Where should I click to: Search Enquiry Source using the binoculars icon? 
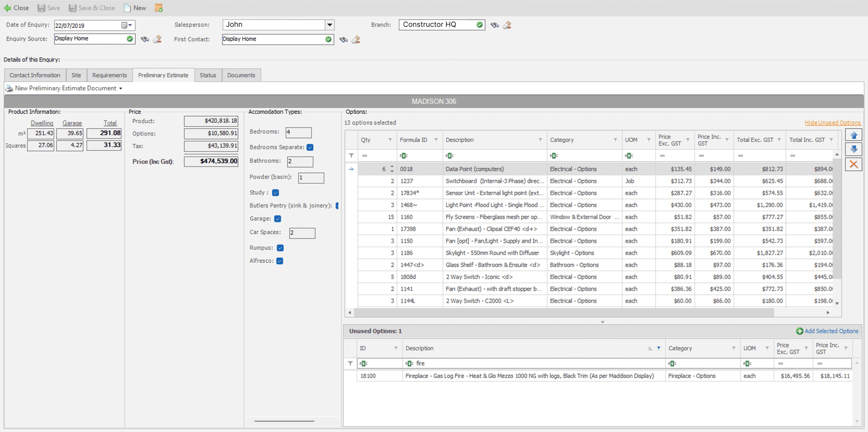(x=145, y=39)
